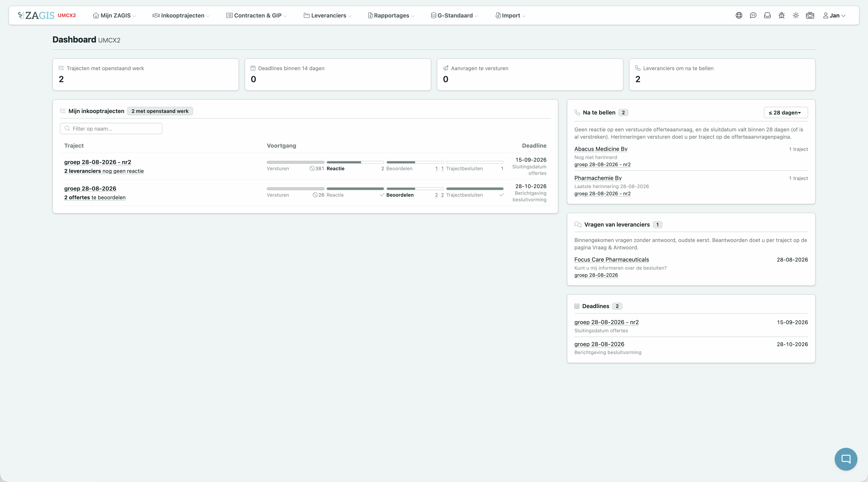Screen dimensions: 868x482
Task: Expand the G-Standaard dropdown
Action: (x=455, y=15)
